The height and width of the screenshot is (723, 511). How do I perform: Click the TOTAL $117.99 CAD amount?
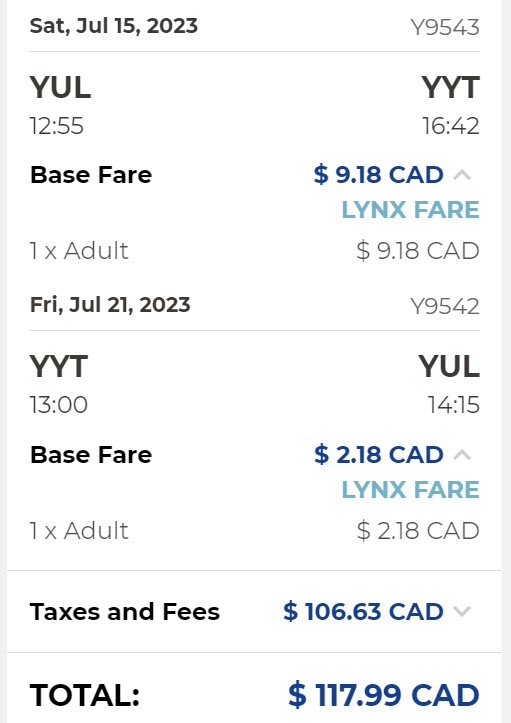(384, 695)
